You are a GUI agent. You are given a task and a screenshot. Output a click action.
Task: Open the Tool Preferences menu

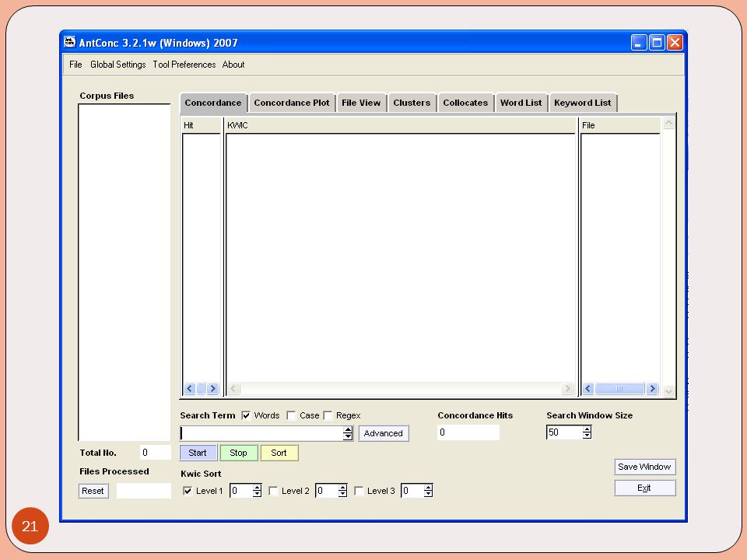tap(184, 65)
